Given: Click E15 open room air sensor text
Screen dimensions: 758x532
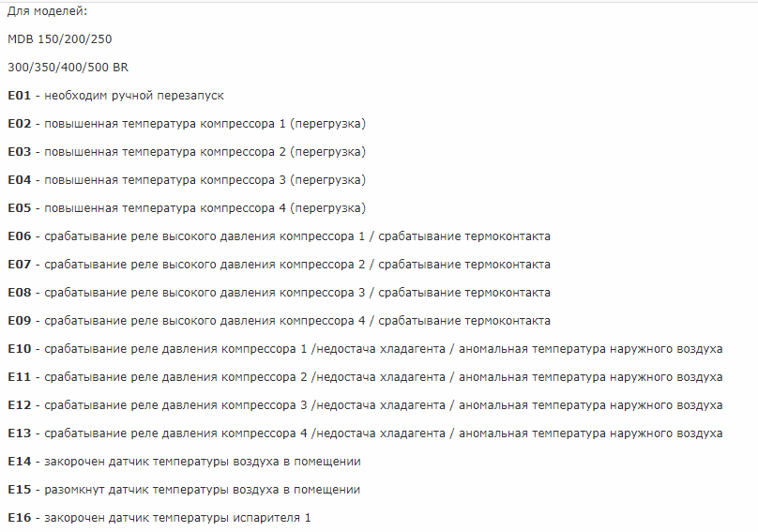Looking at the screenshot, I should pyautogui.click(x=202, y=490).
